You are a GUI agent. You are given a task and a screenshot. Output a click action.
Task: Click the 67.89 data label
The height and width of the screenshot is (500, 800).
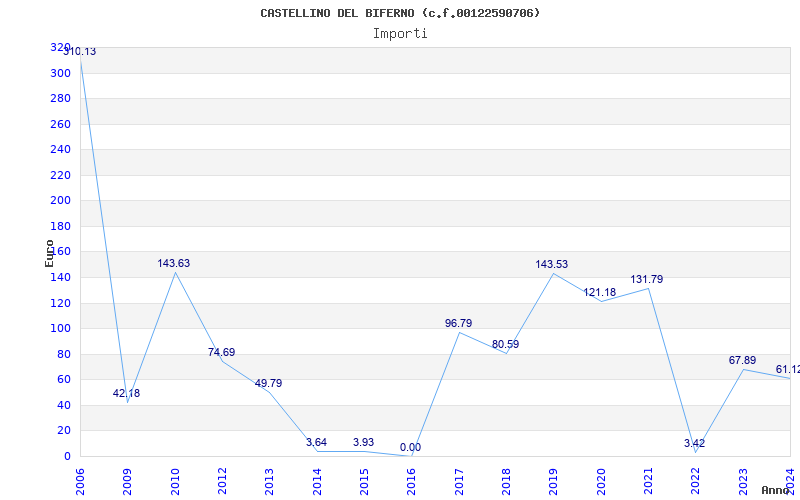pos(742,360)
